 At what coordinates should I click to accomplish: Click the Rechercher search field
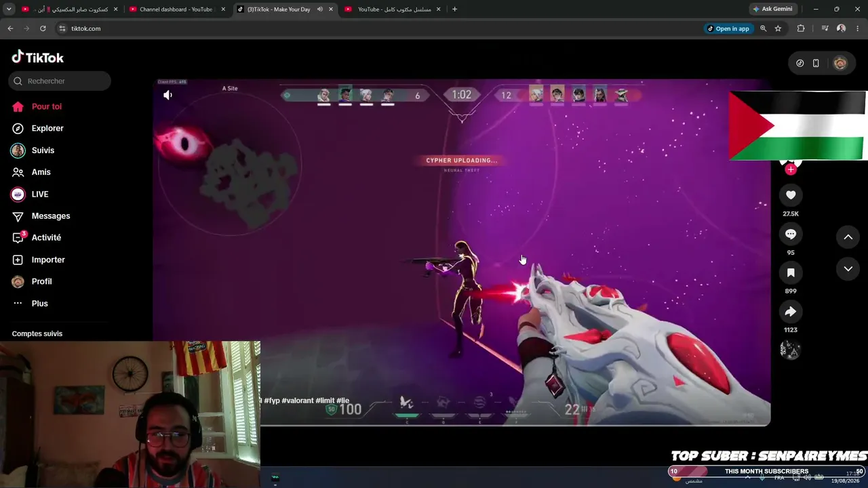tap(60, 81)
